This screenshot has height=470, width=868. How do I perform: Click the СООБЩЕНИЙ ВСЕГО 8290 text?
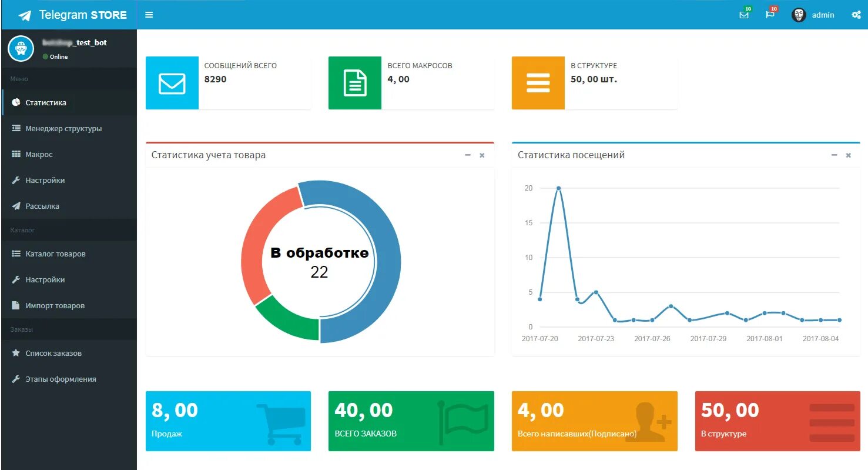[240, 72]
